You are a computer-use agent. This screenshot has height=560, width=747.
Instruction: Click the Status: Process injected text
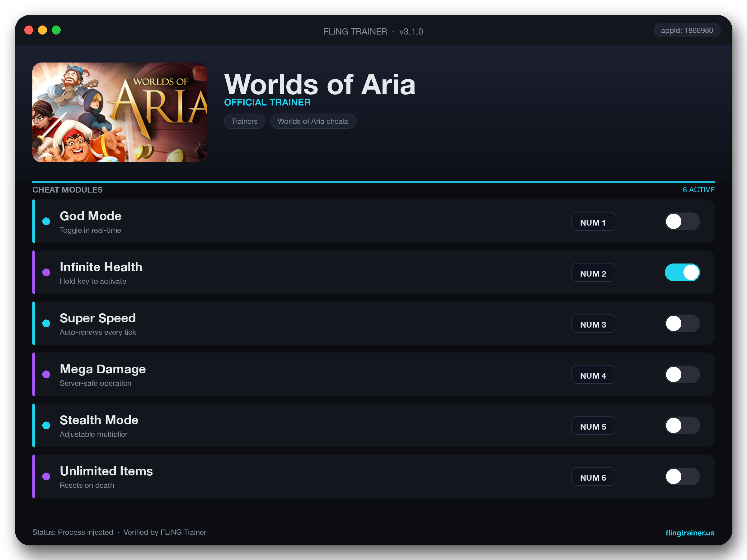(x=73, y=532)
